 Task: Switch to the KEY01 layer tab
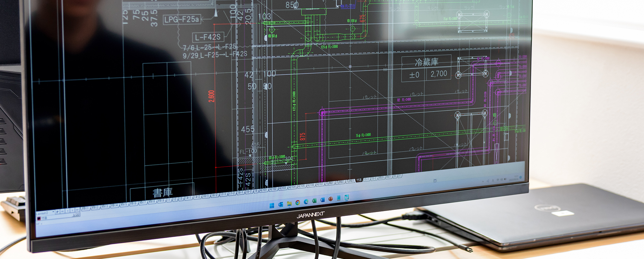[x=263, y=190]
